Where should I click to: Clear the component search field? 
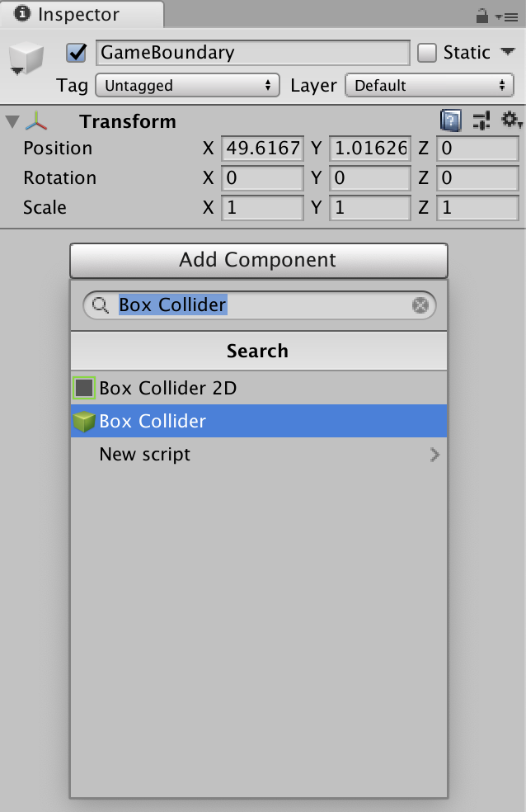pyautogui.click(x=420, y=305)
